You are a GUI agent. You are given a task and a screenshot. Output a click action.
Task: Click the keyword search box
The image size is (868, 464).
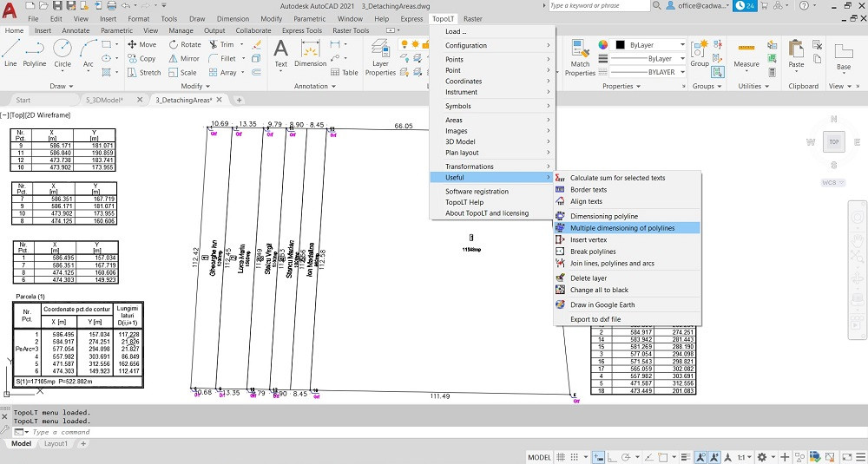pyautogui.click(x=599, y=5)
